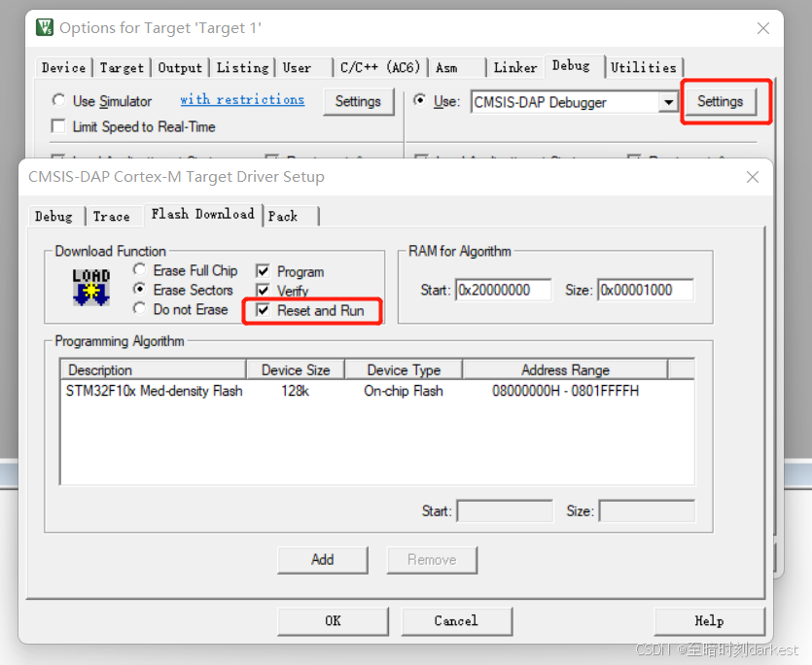812x665 pixels.
Task: Click the RAM for Algorithm Size field
Action: (x=646, y=290)
